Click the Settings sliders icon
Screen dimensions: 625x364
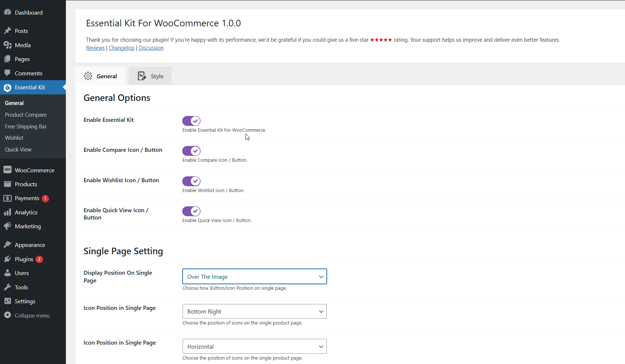click(x=7, y=301)
